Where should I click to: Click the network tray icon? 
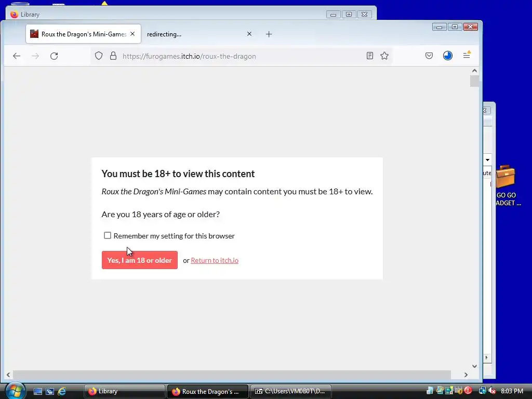point(482,391)
